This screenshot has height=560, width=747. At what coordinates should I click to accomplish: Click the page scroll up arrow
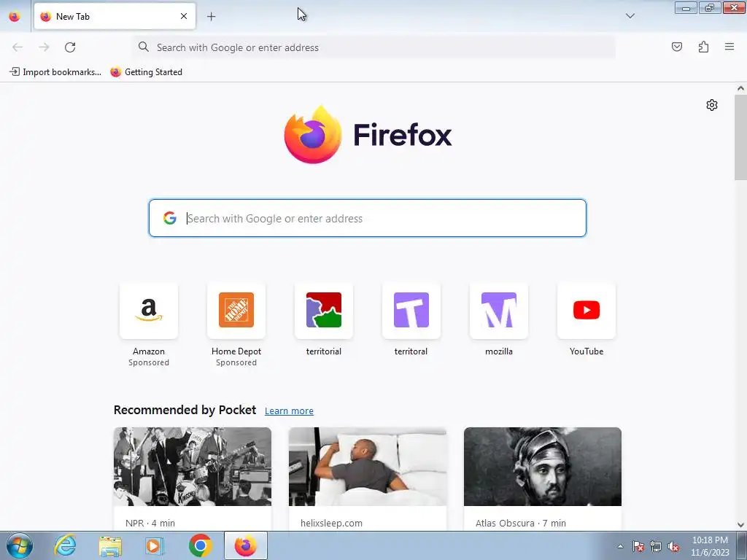pyautogui.click(x=740, y=88)
